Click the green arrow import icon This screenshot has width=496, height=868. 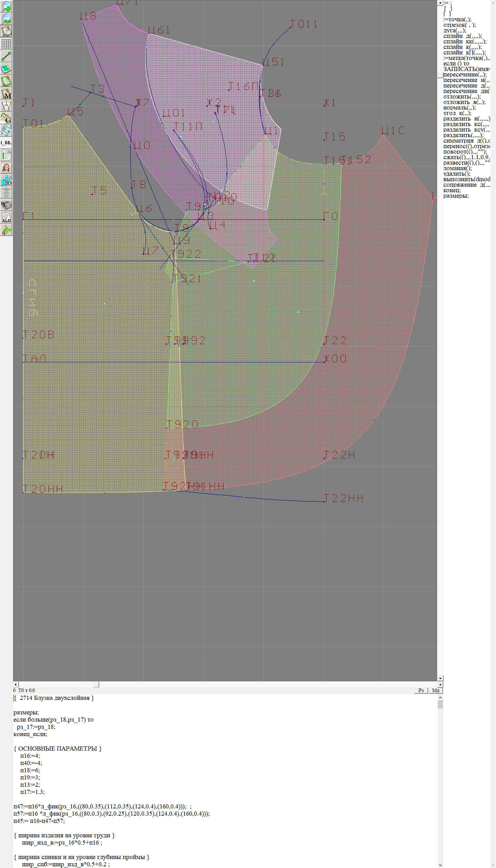(x=6, y=230)
